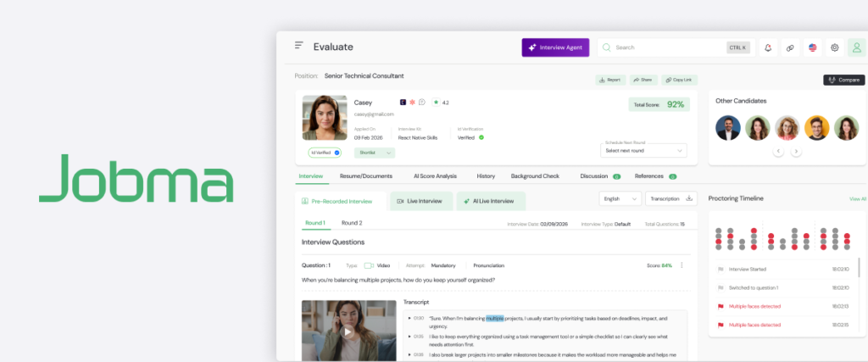Open the Discussion tab
This screenshot has width=868, height=362.
tap(600, 176)
